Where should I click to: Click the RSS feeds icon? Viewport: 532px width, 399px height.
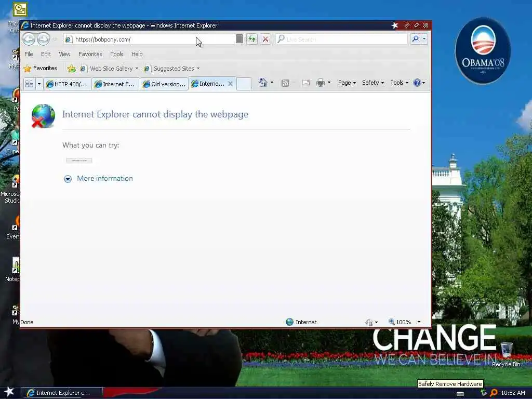[285, 83]
